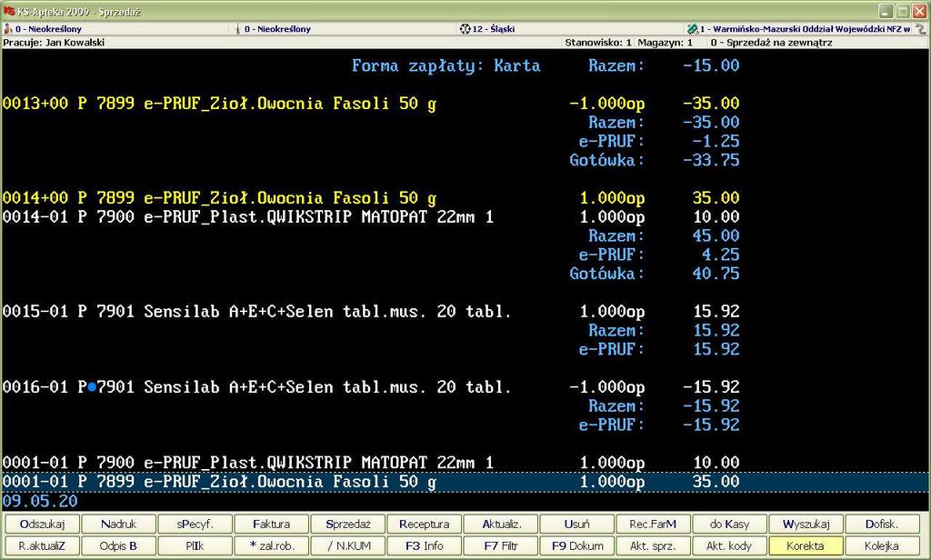This screenshot has height=560, width=931.
Task: Click the soccer ball icon beside 12 - Śląski
Action: (465, 28)
